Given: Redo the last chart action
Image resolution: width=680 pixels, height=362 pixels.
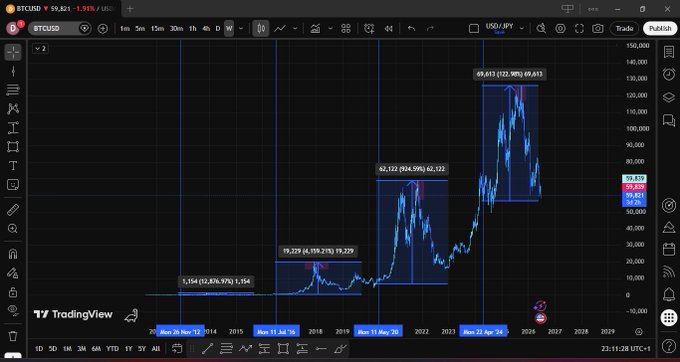Looking at the screenshot, I should click(x=430, y=29).
